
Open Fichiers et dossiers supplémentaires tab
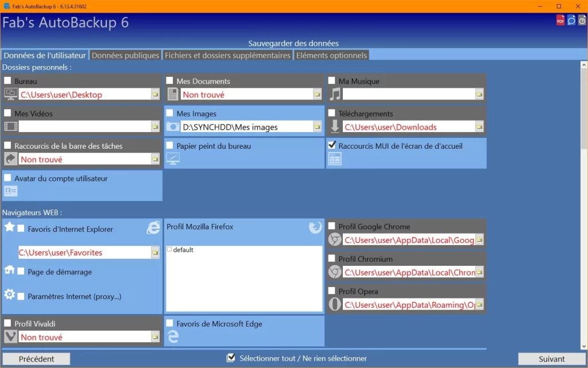(x=227, y=55)
